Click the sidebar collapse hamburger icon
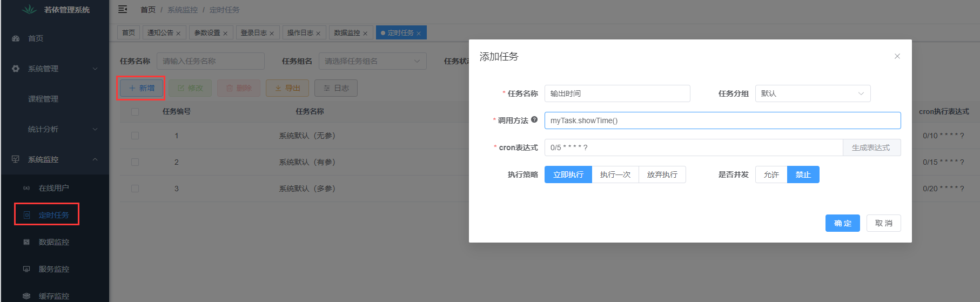 [x=123, y=9]
